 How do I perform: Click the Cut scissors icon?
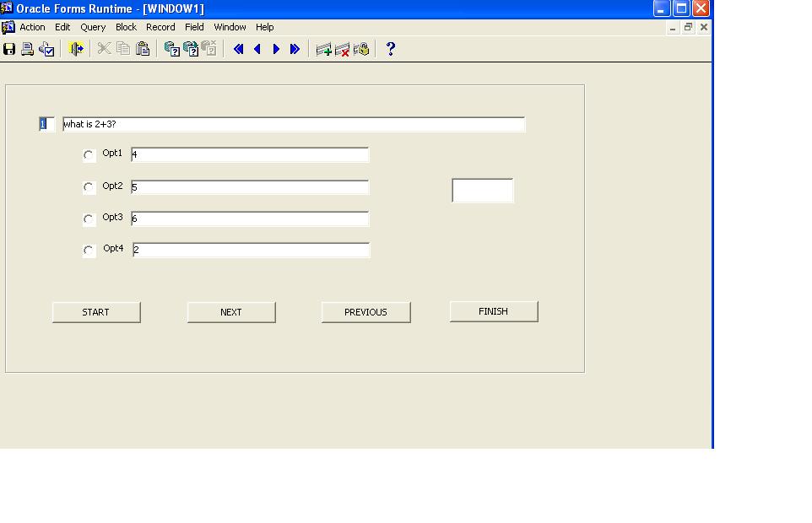pos(104,49)
